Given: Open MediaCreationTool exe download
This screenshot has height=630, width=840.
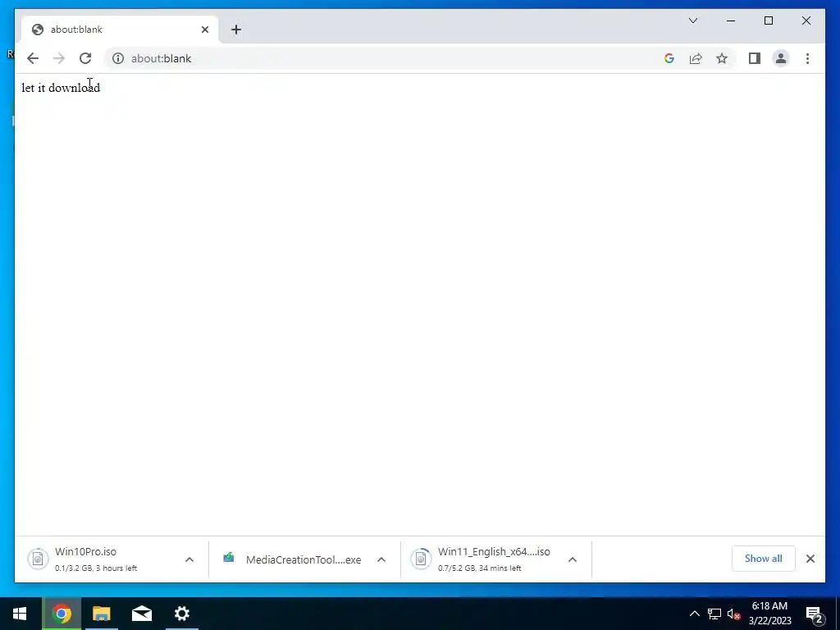Looking at the screenshot, I should (304, 559).
